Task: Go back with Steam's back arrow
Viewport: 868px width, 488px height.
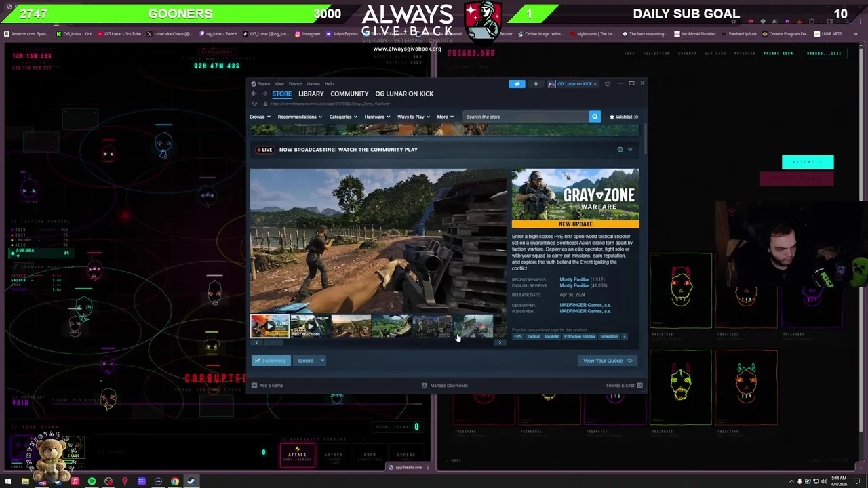Action: click(x=254, y=94)
